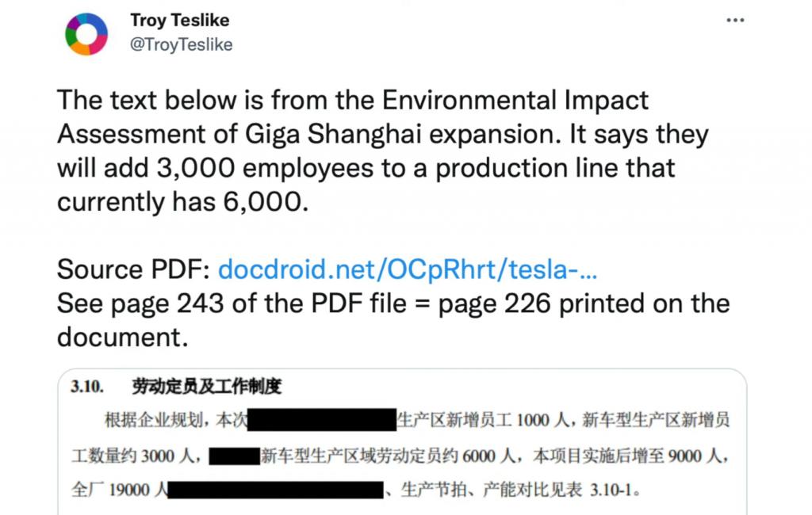Open the docdroid.net source PDF link
Viewport: 812px width, 515px height.
pos(408,269)
